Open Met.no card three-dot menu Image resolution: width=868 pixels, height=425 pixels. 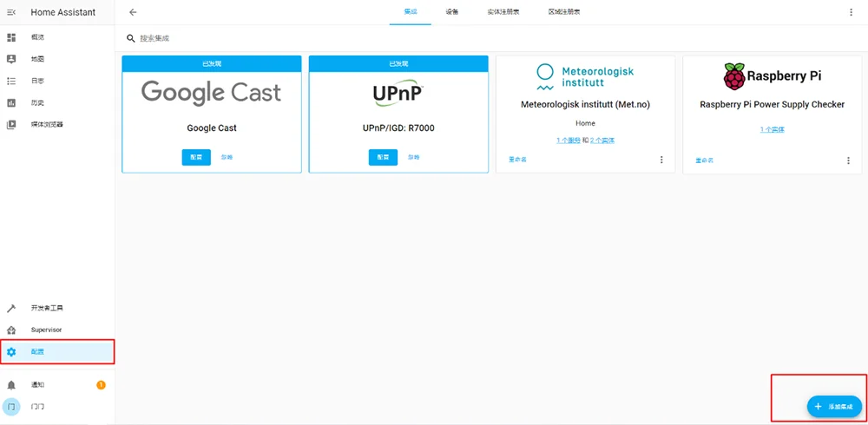tap(661, 160)
